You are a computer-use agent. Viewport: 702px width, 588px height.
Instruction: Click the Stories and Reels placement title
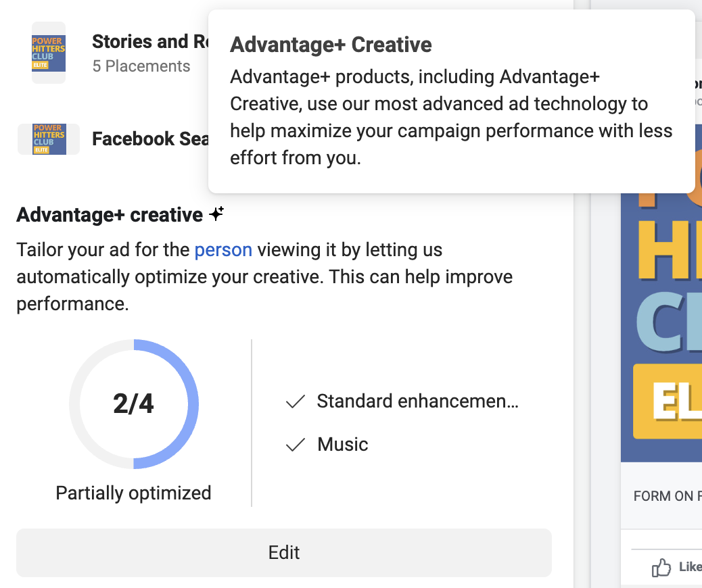pyautogui.click(x=150, y=42)
